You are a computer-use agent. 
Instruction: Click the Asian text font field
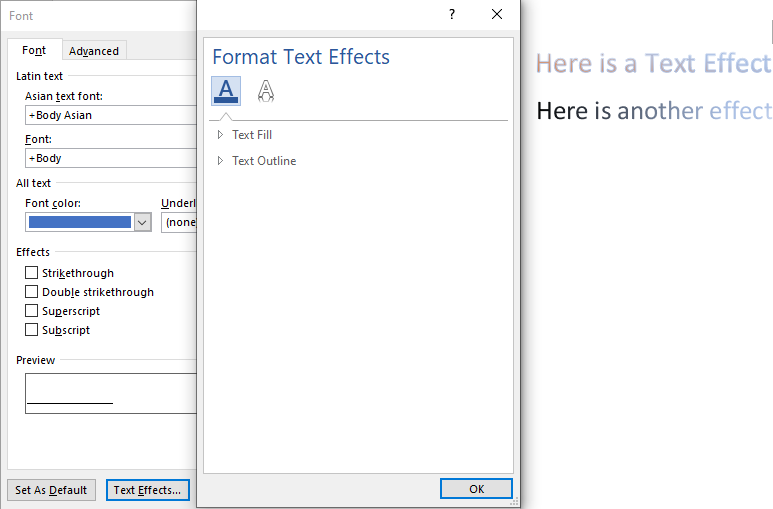111,115
